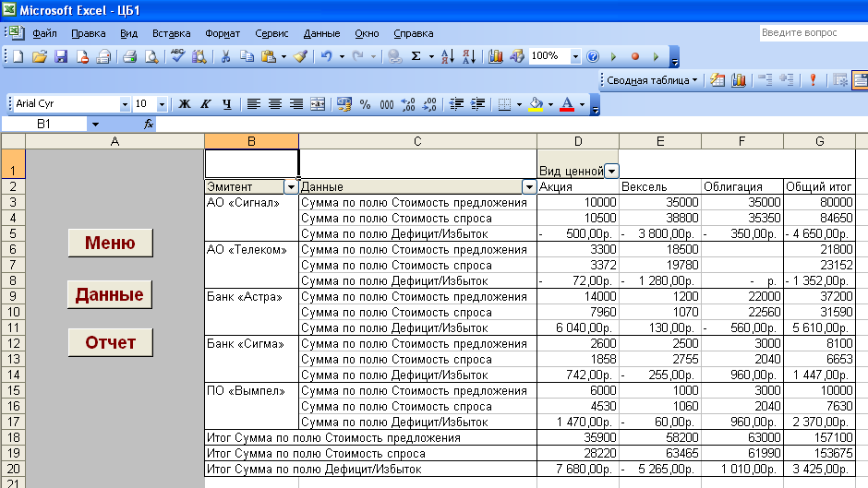868x488 pixels.
Task: Click the insert function fx button
Action: [x=148, y=124]
